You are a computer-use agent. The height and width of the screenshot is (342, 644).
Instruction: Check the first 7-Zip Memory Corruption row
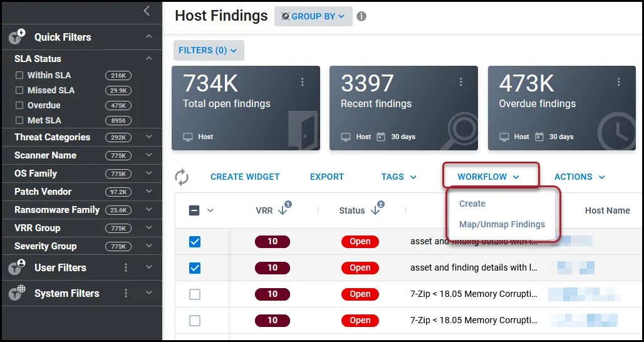[x=195, y=294]
